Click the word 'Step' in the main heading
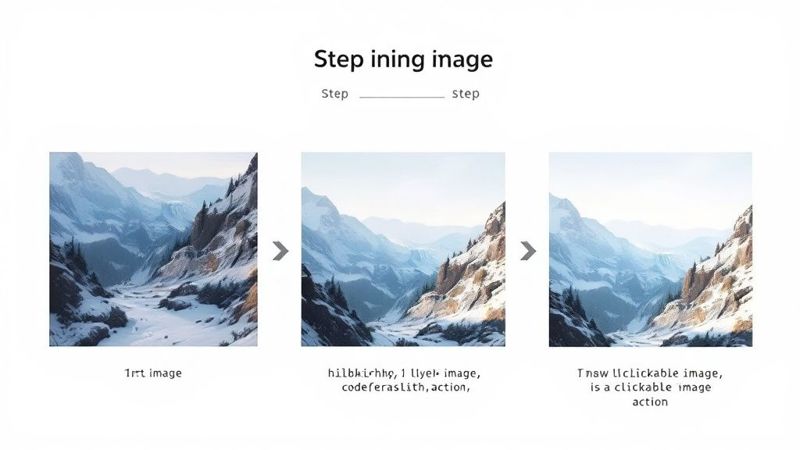The image size is (800, 450). (337, 60)
